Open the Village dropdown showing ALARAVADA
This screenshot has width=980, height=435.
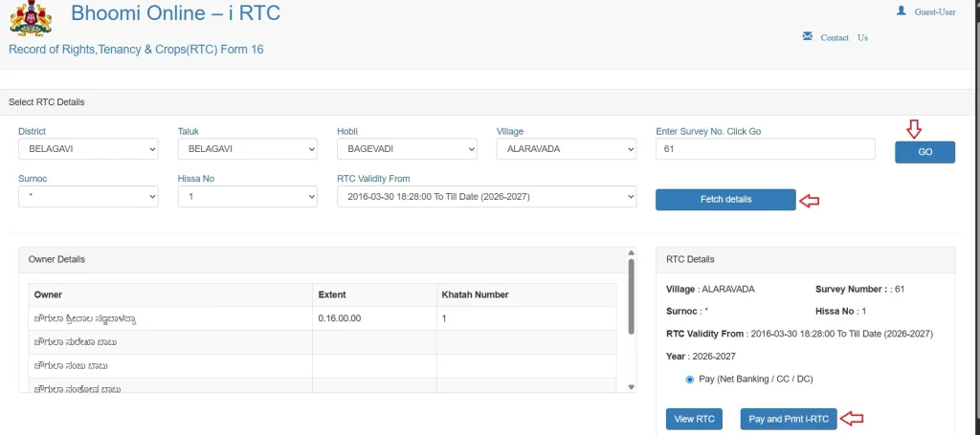coord(567,149)
